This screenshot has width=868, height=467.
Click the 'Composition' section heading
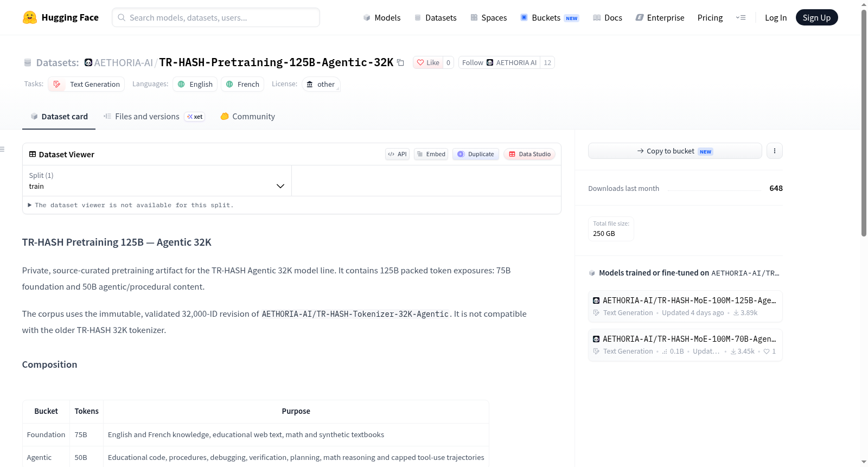click(x=49, y=364)
